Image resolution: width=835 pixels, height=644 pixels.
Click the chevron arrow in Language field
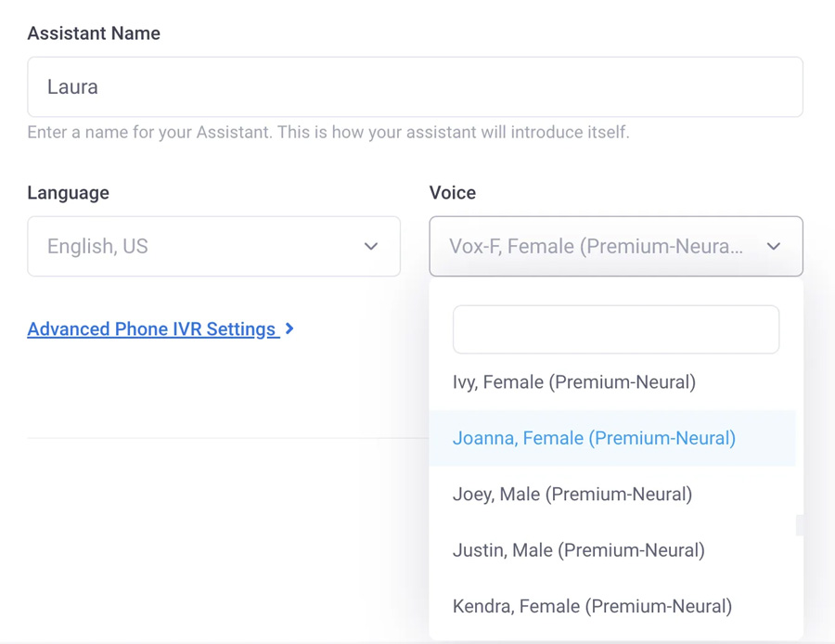(x=371, y=247)
